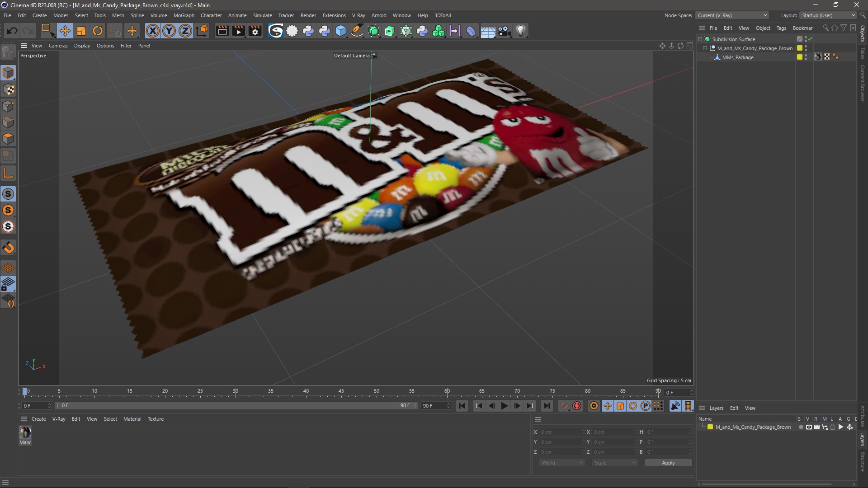This screenshot has width=868, height=488.
Task: Click yellow layer swatch of M_and_Ms_Candy_Package_Brown object
Action: (x=799, y=48)
